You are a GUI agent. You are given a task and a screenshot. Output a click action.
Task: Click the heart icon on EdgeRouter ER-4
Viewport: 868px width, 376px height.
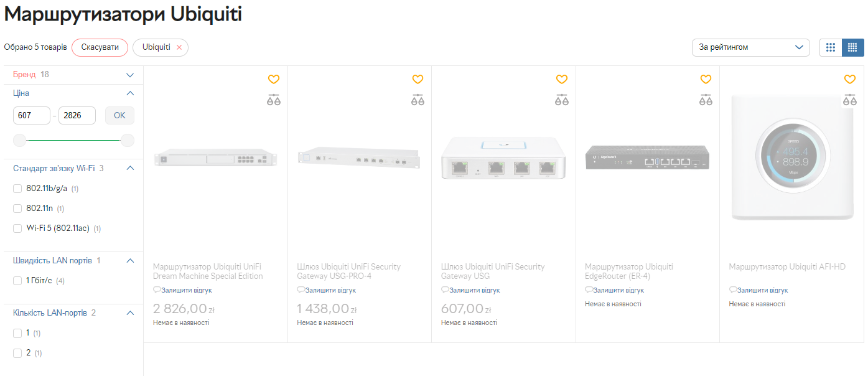pos(706,79)
